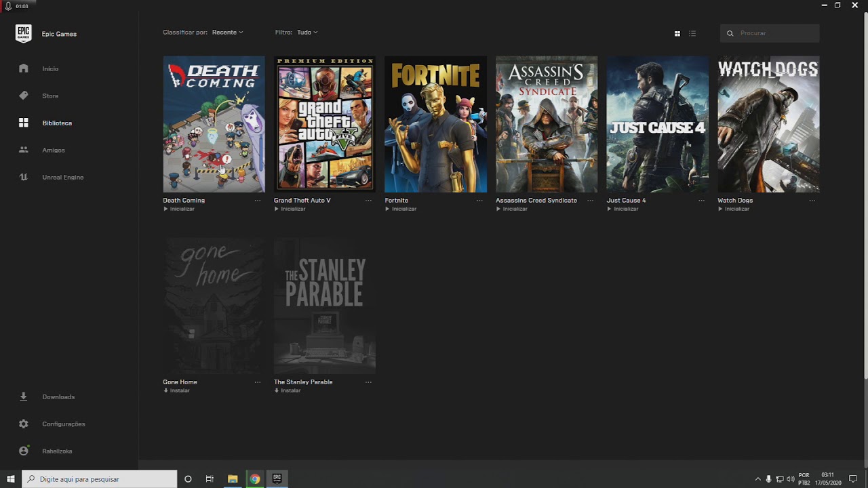Open Fortnite cover thumbnail
The width and height of the screenshot is (868, 488).
435,124
